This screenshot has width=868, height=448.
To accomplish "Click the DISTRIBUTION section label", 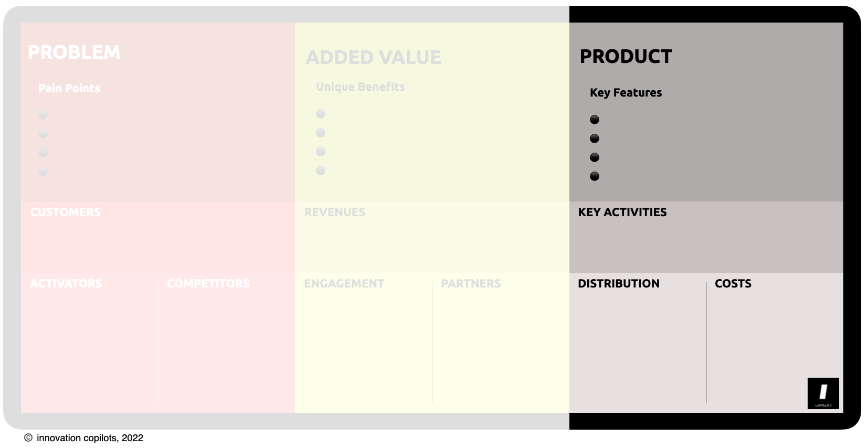I will (x=619, y=283).
